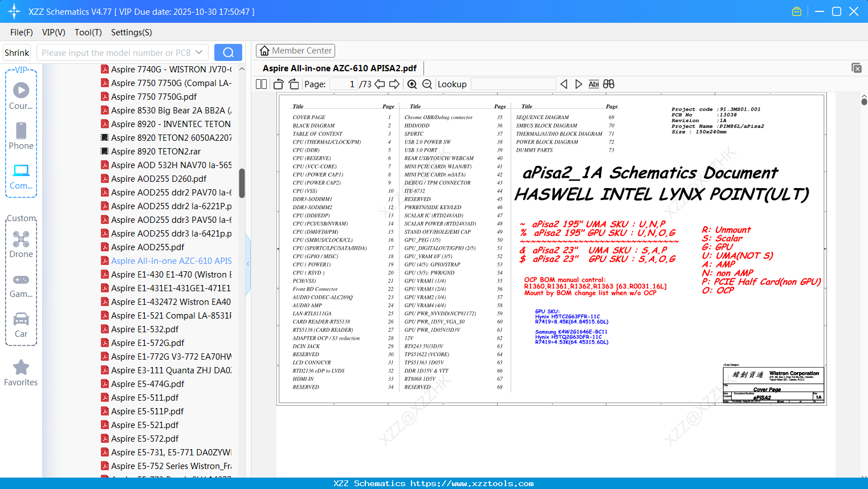Screen dimensions: 868x489
Task: Open Aspire E1-521 Compal LA-8531 file
Action: (166, 315)
